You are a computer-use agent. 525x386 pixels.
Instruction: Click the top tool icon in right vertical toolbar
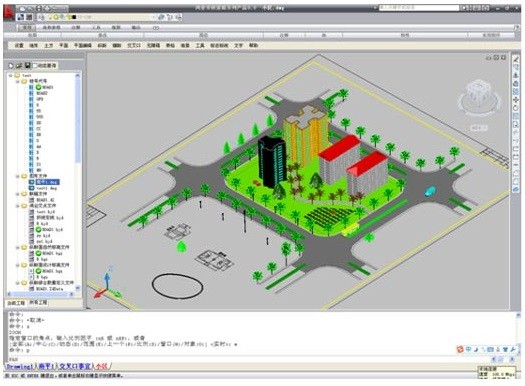[516, 59]
